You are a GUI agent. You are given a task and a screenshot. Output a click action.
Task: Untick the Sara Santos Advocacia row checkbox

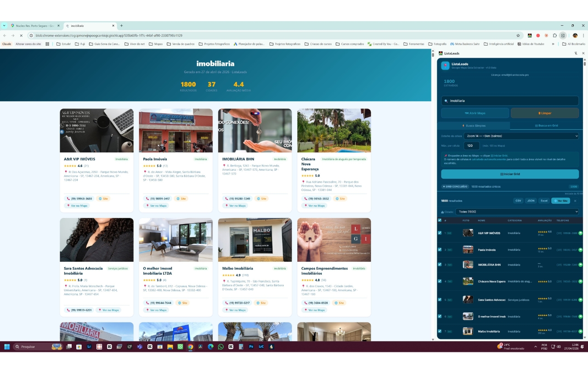(440, 300)
